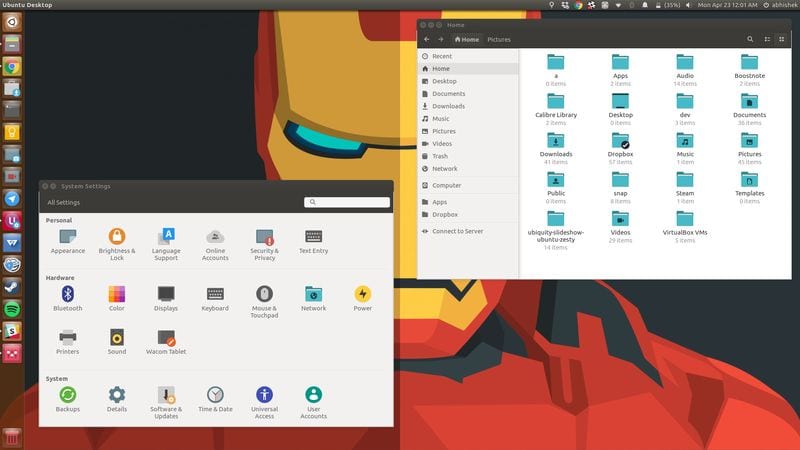Open Backups settings
The image size is (800, 450).
pos(68,399)
